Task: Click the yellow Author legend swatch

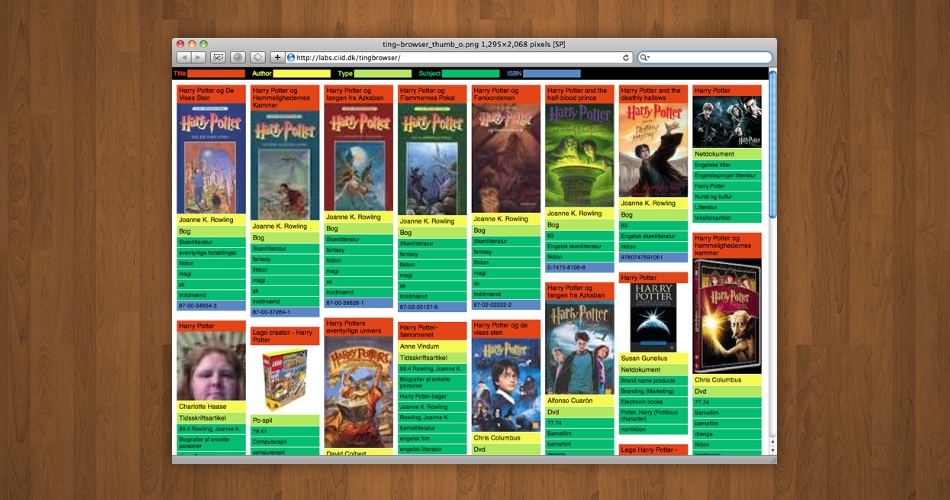Action: tap(302, 73)
